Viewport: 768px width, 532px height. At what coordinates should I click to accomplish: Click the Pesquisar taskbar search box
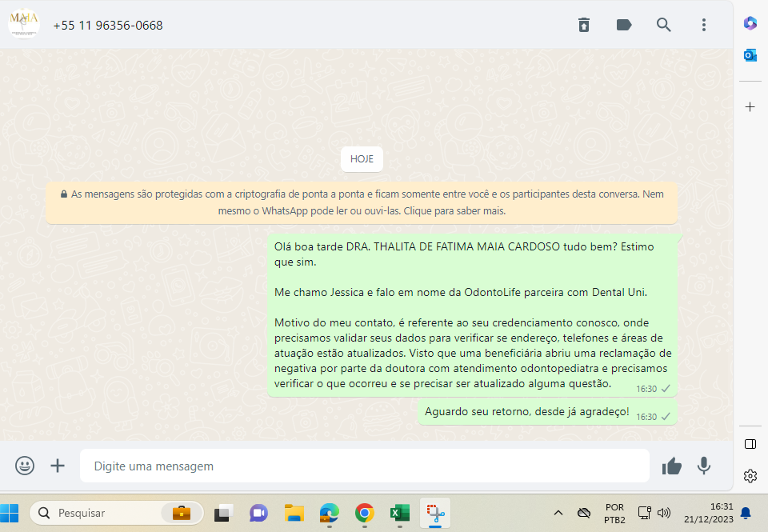point(116,513)
